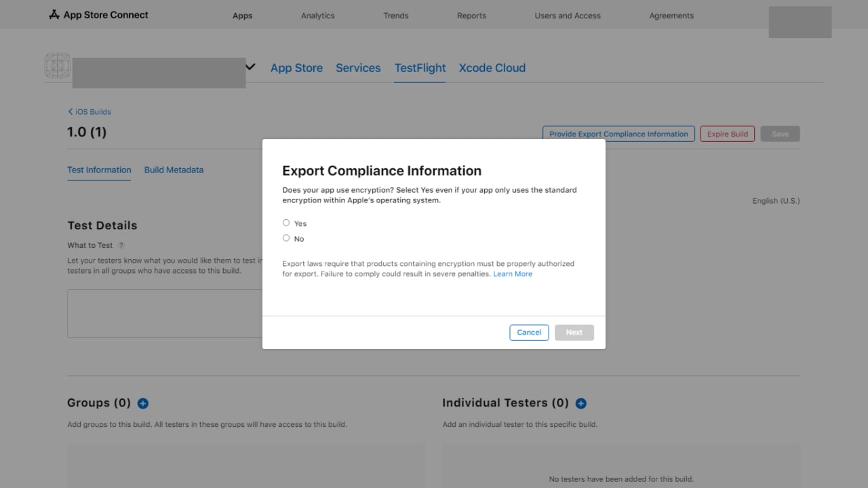Switch to the Services tab
The height and width of the screenshot is (488, 868).
[358, 68]
